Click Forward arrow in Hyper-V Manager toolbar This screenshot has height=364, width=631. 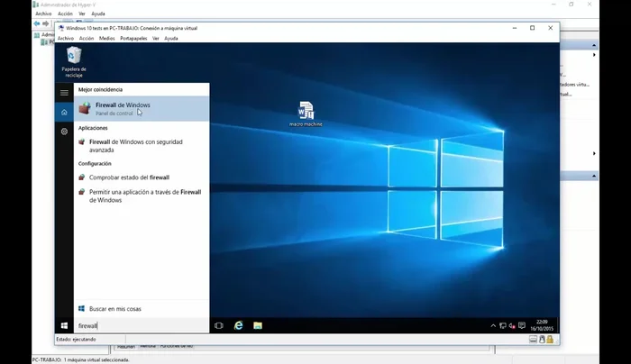[45, 23]
